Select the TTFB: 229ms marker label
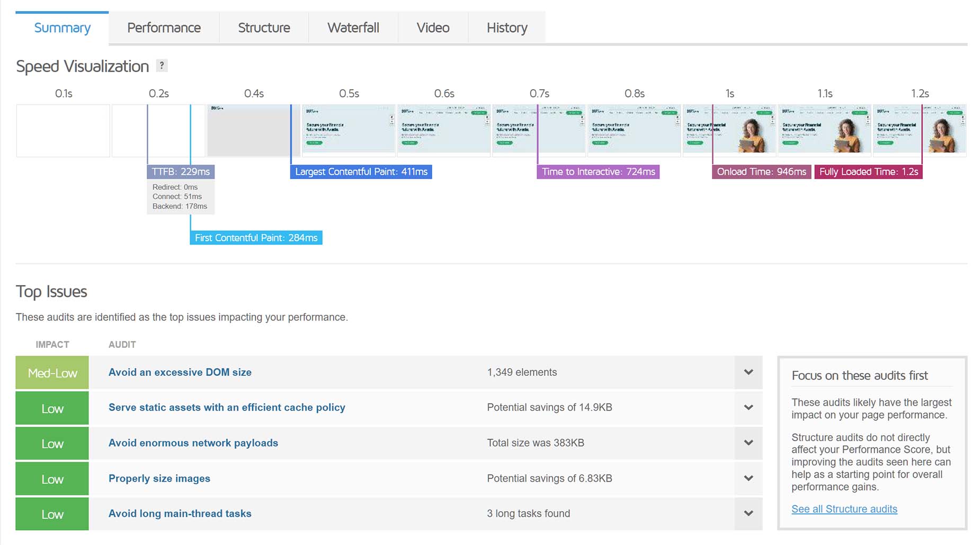This screenshot has width=980, height=545. click(x=181, y=172)
